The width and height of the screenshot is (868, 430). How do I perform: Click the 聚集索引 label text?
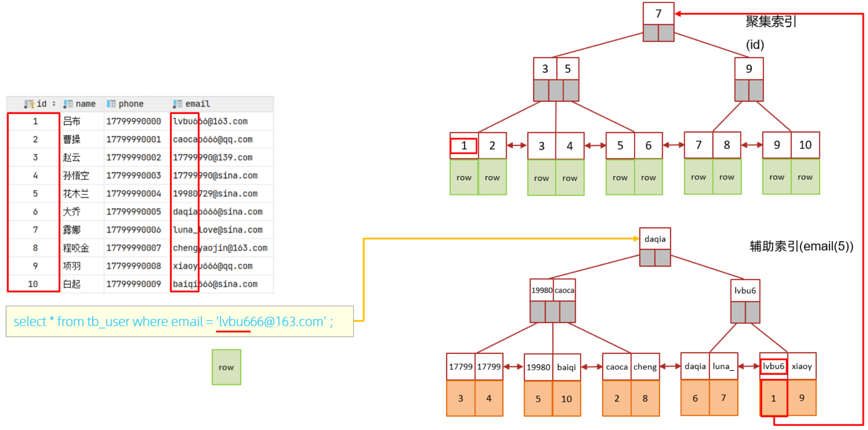click(770, 21)
